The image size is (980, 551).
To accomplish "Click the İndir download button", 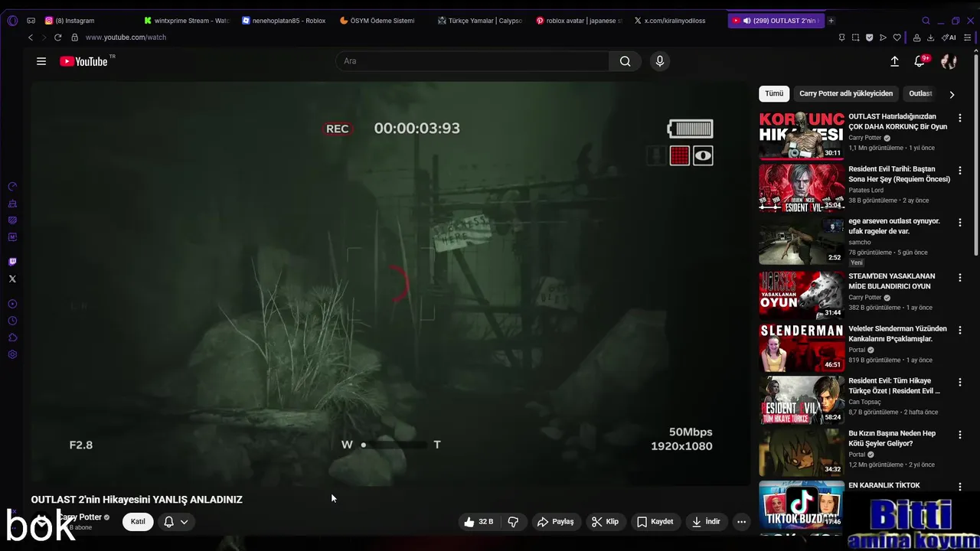I will [x=706, y=522].
